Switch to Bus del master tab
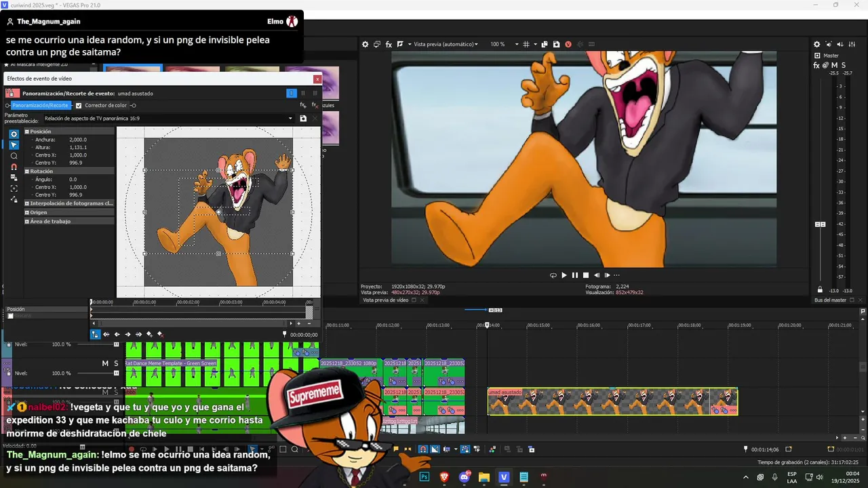Viewport: 868px width, 488px height. (x=830, y=300)
